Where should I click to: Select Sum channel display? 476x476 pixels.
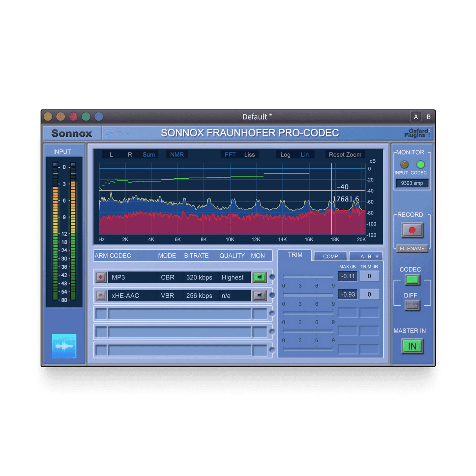coord(149,154)
